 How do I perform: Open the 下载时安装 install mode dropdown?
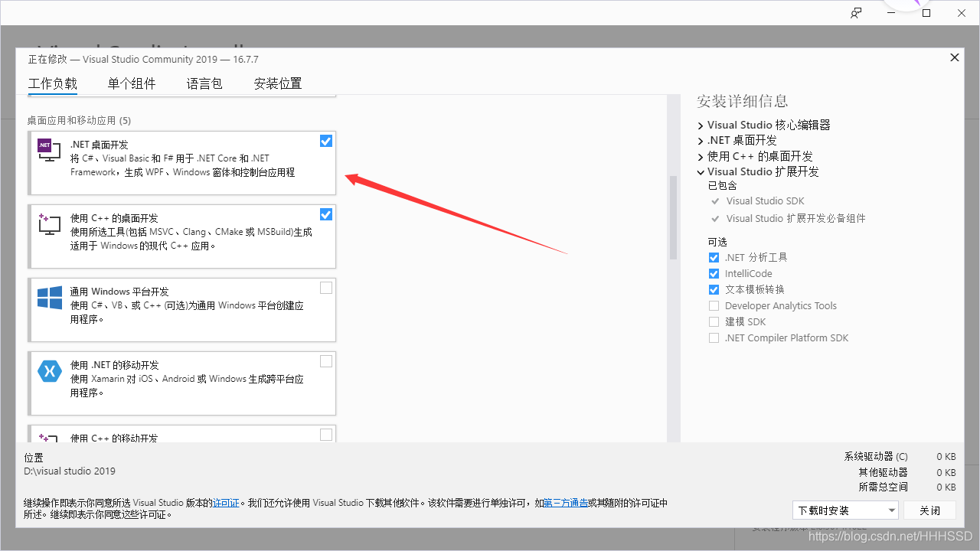point(845,510)
